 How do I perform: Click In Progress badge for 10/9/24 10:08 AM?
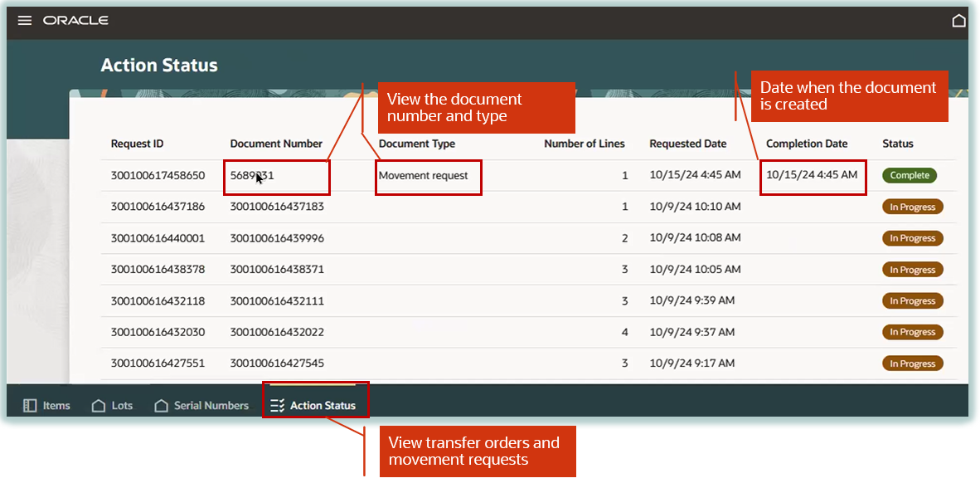point(913,238)
